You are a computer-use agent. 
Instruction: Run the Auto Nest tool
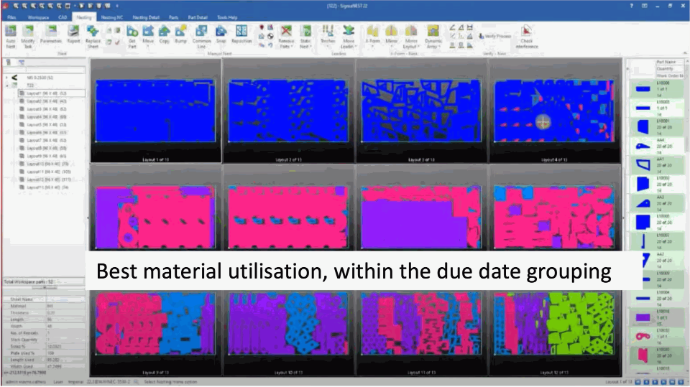pyautogui.click(x=11, y=36)
